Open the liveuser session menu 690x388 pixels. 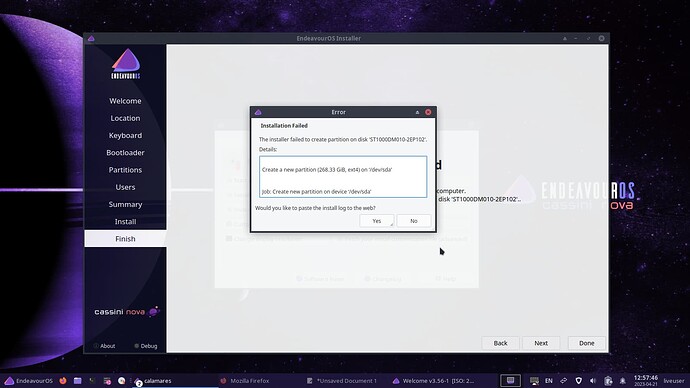tap(674, 381)
